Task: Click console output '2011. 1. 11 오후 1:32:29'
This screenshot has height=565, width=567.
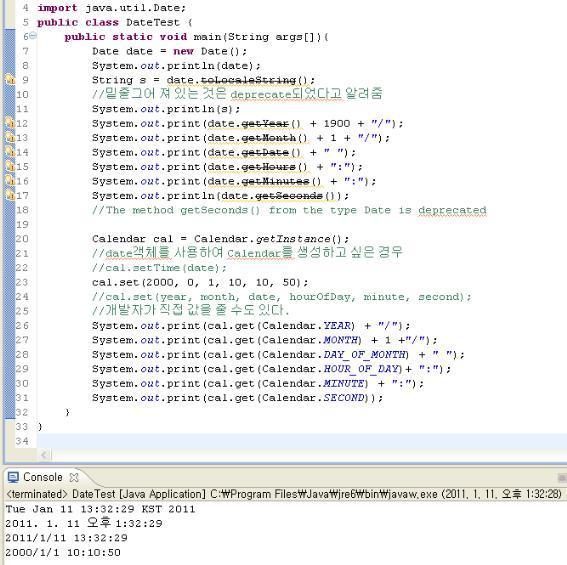Action: point(84,523)
